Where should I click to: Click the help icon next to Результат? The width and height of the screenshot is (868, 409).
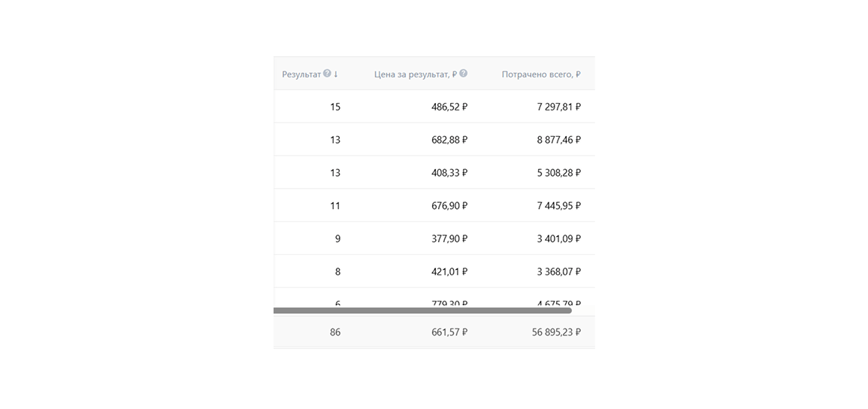pos(327,74)
